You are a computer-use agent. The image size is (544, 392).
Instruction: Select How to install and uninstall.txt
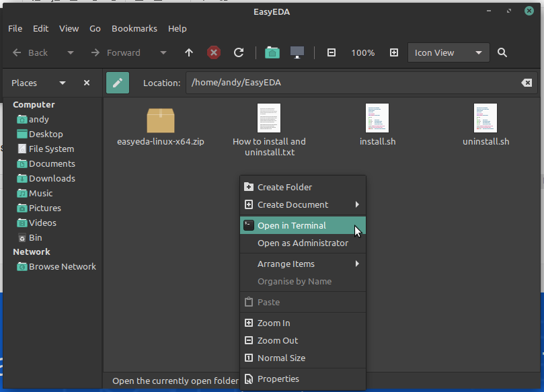[269, 130]
